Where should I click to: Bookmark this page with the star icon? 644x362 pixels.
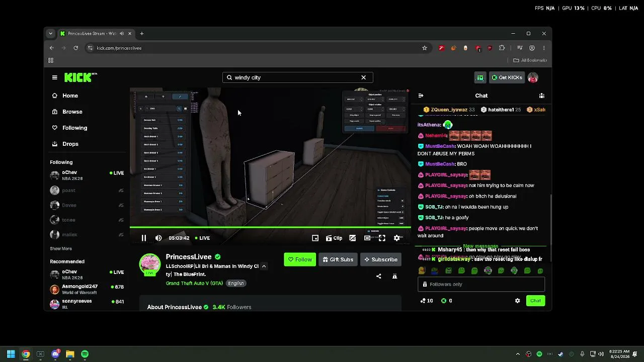[425, 48]
